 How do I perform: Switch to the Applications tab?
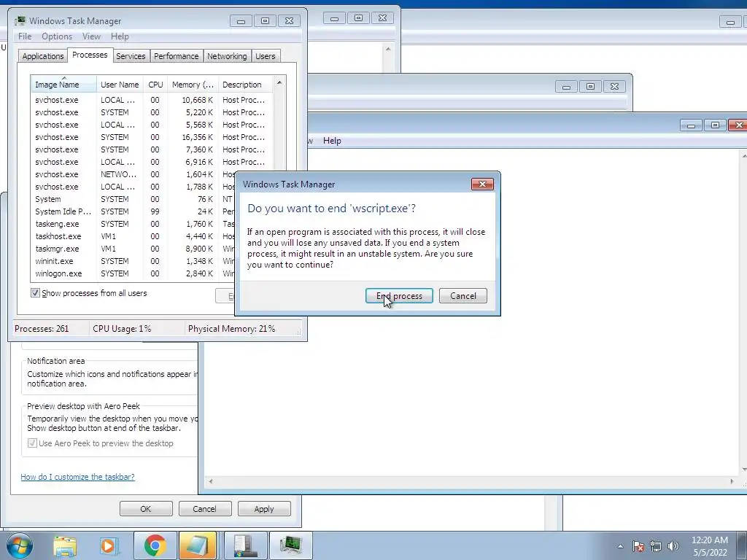[x=43, y=56]
